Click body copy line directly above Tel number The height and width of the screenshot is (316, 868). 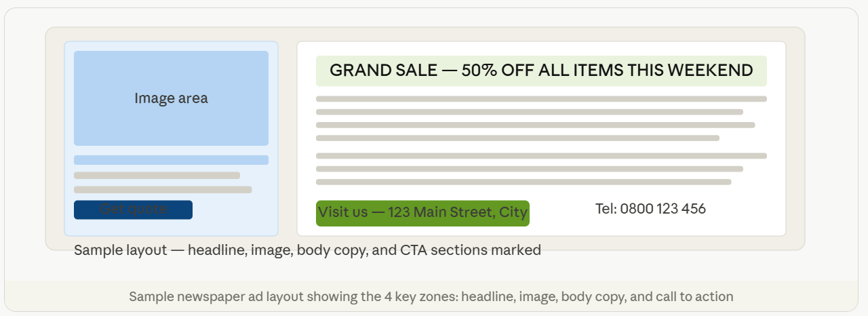(x=524, y=182)
